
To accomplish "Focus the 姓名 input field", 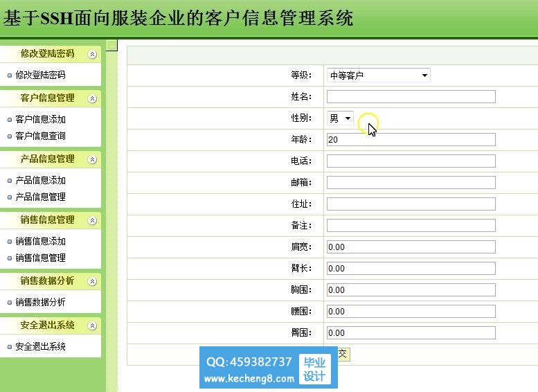I will (x=411, y=96).
